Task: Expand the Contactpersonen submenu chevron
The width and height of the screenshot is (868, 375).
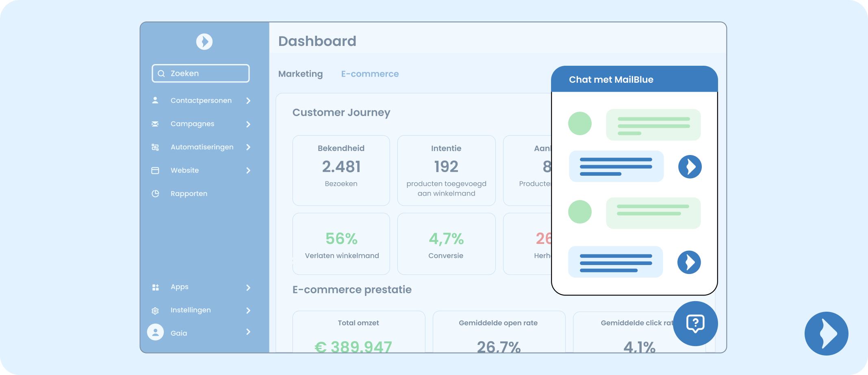Action: point(248,101)
